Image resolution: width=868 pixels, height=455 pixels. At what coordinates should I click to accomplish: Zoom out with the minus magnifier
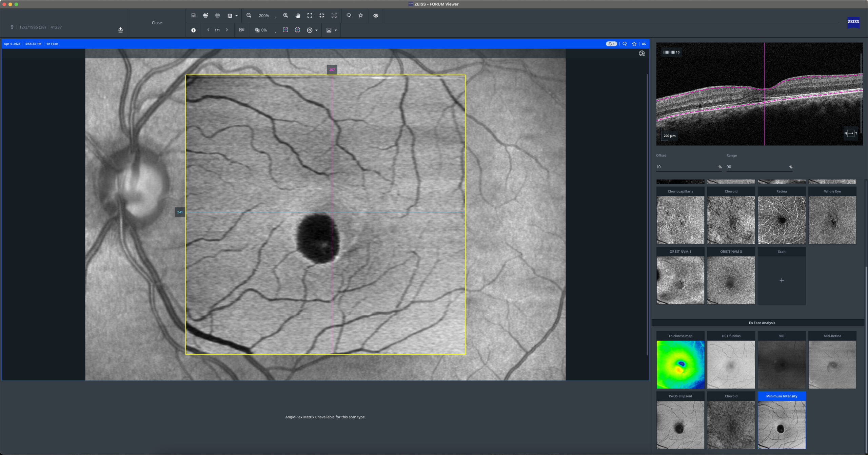coord(249,16)
